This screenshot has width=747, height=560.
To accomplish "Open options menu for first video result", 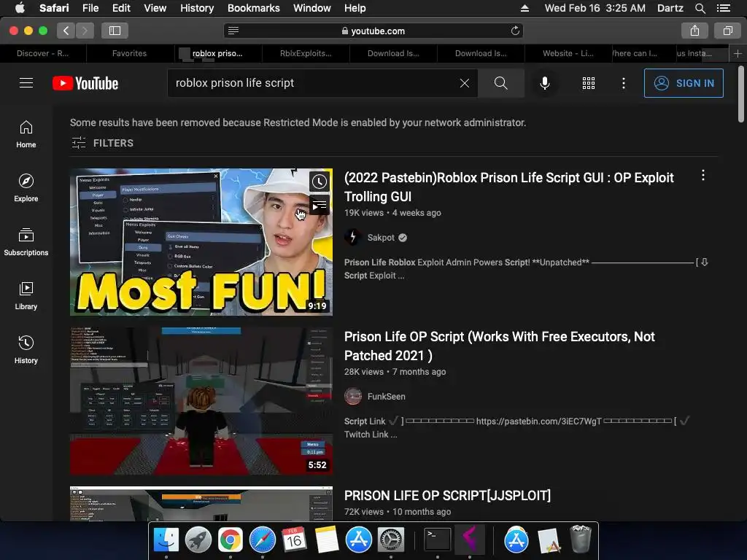I will [703, 176].
